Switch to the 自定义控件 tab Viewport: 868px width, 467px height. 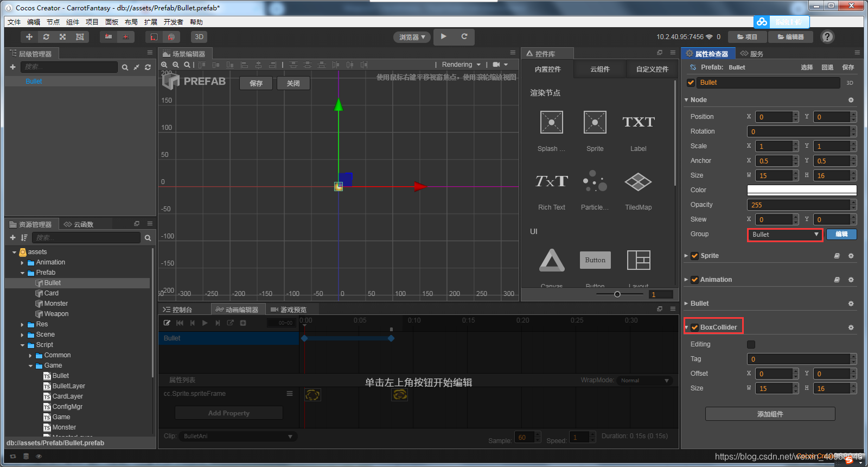pos(652,70)
